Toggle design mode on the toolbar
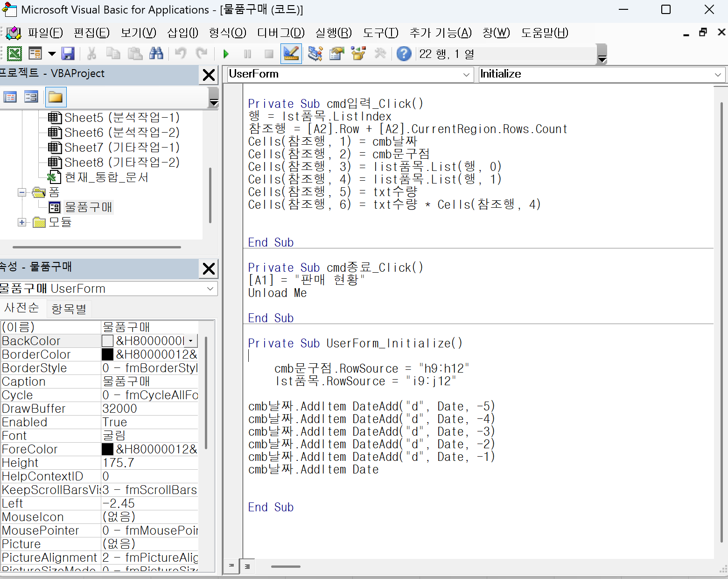 click(291, 54)
